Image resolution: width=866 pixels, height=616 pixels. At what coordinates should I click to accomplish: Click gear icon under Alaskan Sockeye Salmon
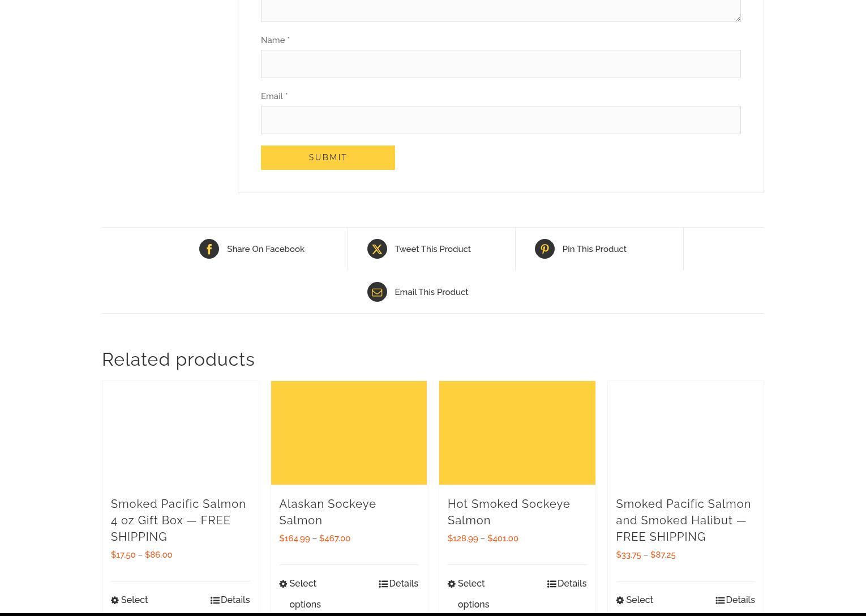(x=283, y=584)
